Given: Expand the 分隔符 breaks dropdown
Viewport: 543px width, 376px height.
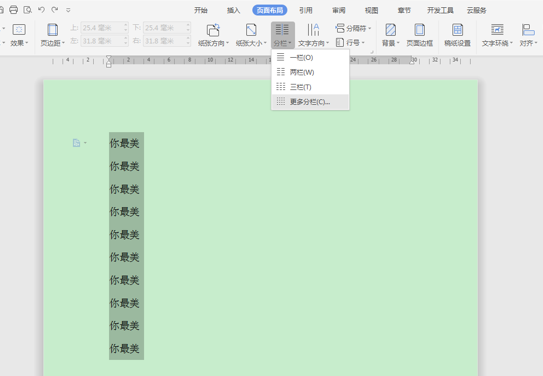Looking at the screenshot, I should tap(353, 28).
